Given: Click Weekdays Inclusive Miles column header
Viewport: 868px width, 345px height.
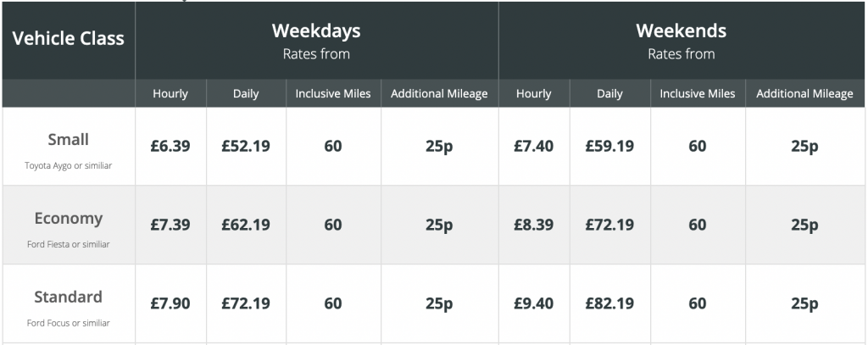Looking at the screenshot, I should (333, 93).
